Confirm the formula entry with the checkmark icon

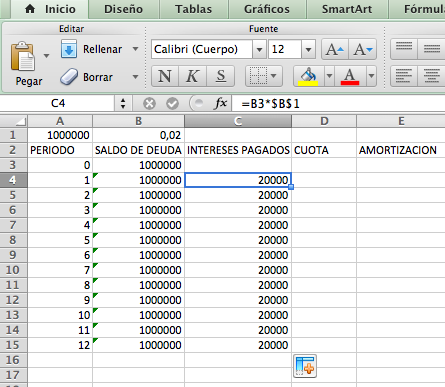point(172,104)
